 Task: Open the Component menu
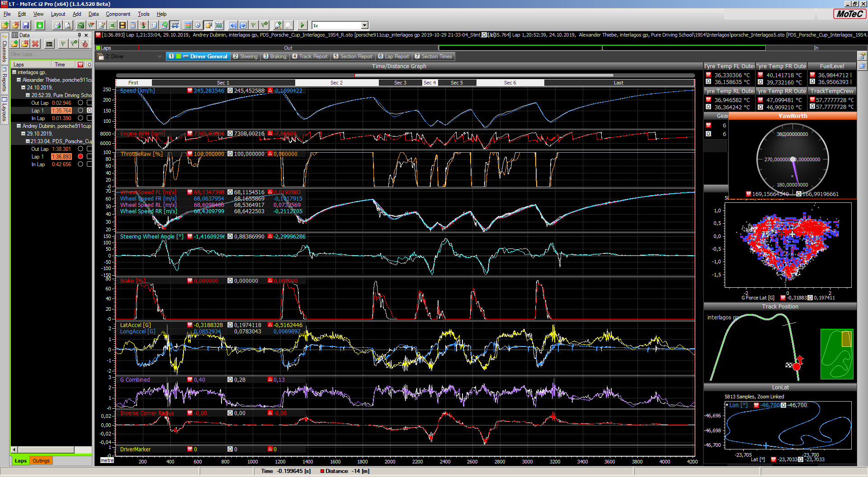pos(118,14)
